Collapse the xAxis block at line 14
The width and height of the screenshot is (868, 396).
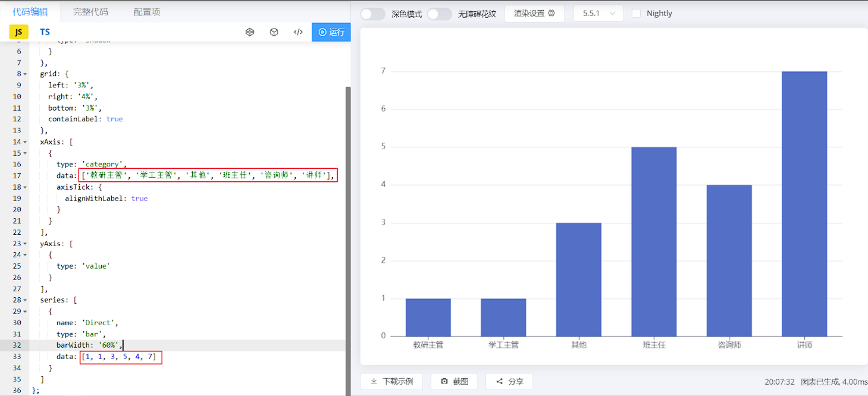point(25,142)
